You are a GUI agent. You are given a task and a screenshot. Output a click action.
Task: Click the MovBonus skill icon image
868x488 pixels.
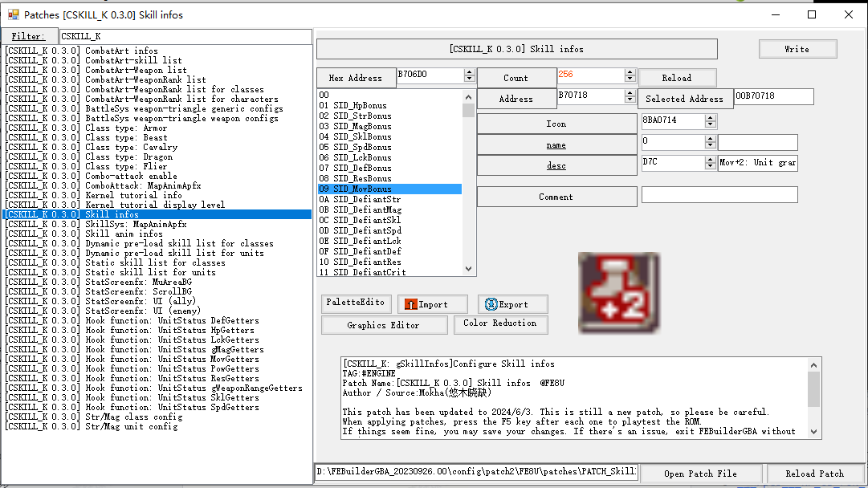tap(618, 293)
